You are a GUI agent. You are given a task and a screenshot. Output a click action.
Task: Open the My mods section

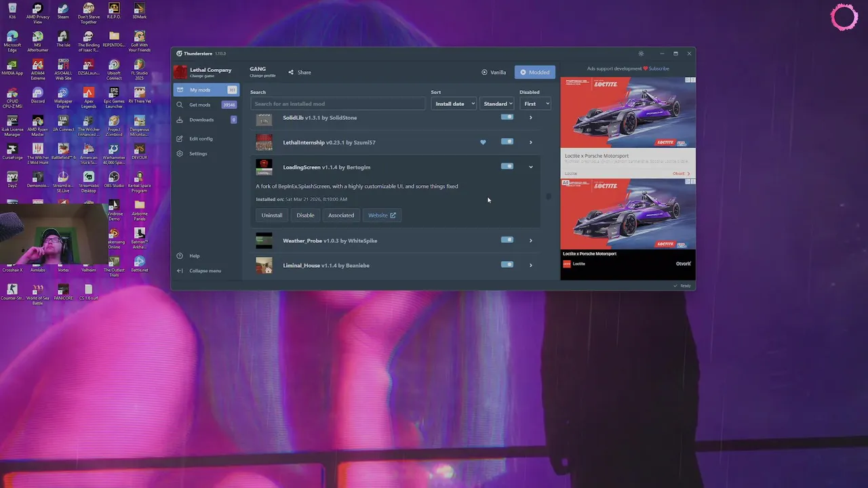pos(205,89)
